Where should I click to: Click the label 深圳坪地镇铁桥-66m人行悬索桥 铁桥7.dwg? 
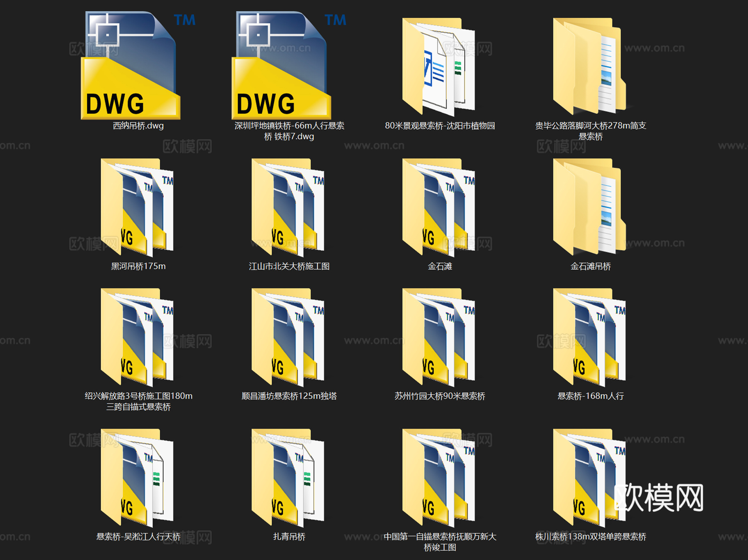tap(289, 131)
